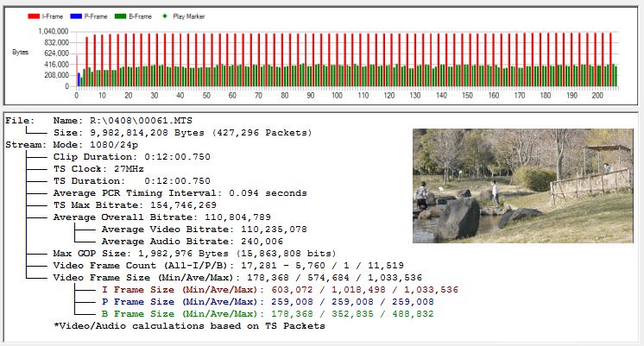
Task: Select the blue P-Frame bar in chart
Action: tap(79, 79)
